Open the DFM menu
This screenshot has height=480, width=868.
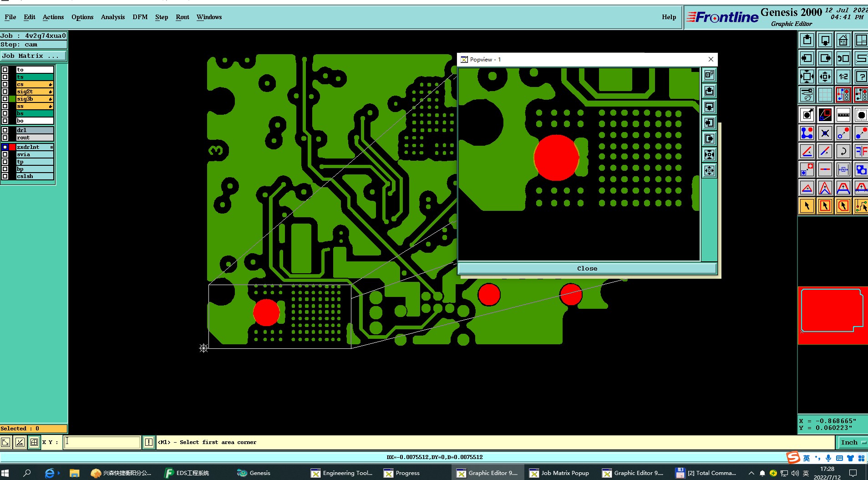pyautogui.click(x=140, y=17)
